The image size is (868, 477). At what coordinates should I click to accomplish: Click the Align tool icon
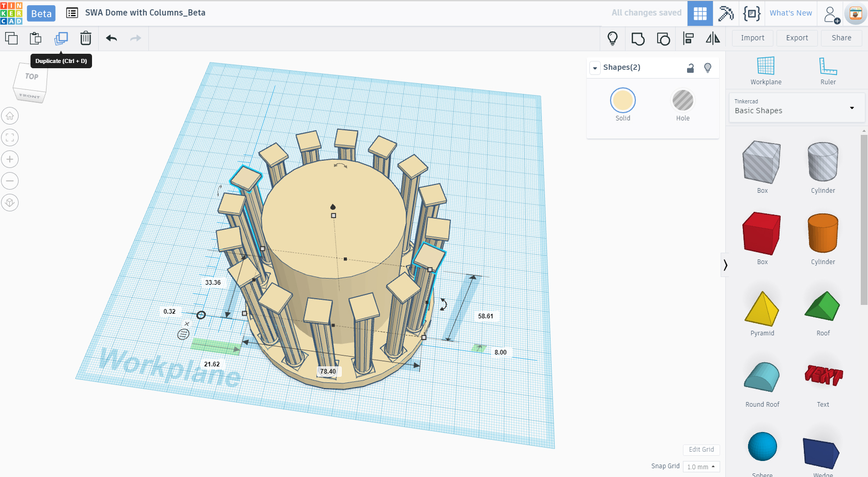point(688,38)
